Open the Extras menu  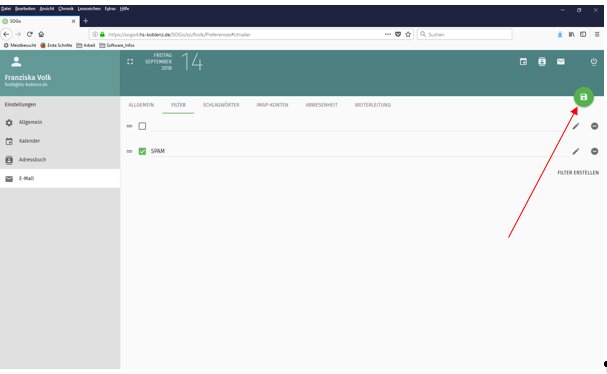pyautogui.click(x=110, y=9)
